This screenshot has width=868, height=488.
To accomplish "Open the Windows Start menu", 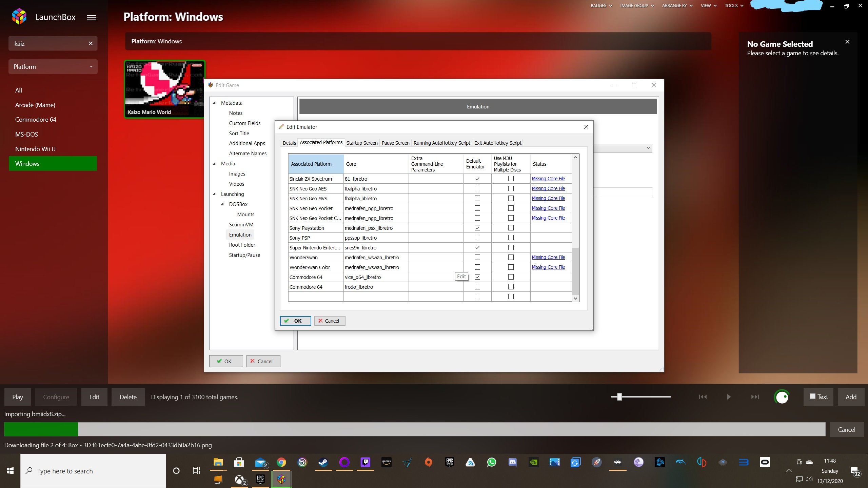I will [x=10, y=471].
